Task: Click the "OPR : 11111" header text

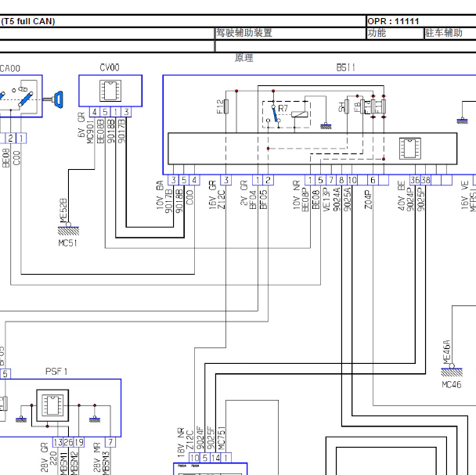Action: 393,21
